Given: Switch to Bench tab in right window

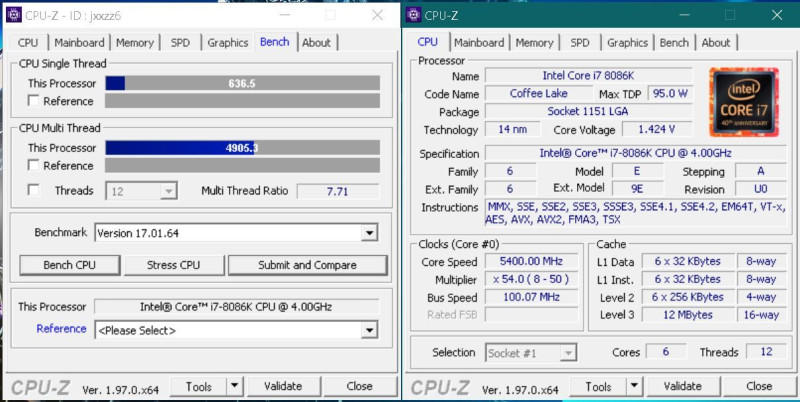Looking at the screenshot, I should [674, 43].
